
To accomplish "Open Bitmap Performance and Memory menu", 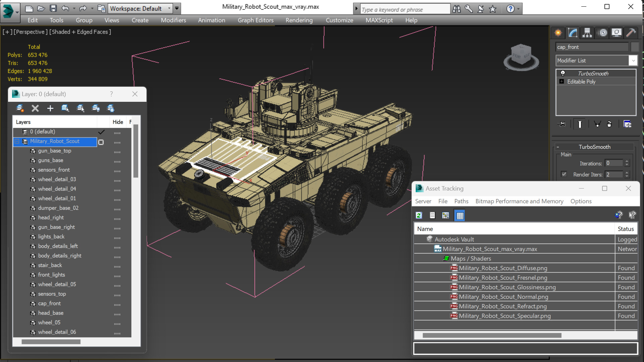I will point(519,201).
